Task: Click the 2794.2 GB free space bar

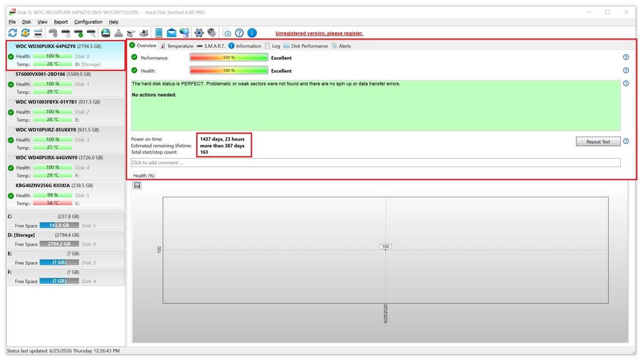Action: tap(59, 244)
